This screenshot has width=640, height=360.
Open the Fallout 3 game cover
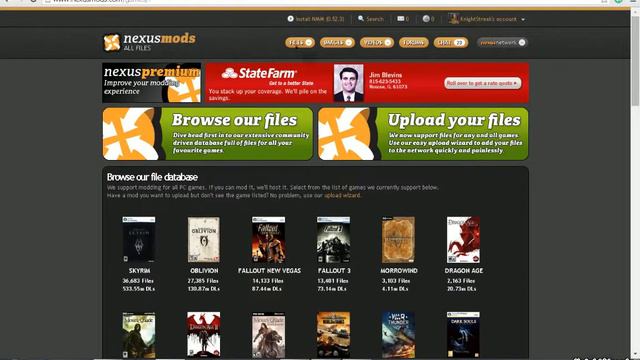click(x=333, y=240)
